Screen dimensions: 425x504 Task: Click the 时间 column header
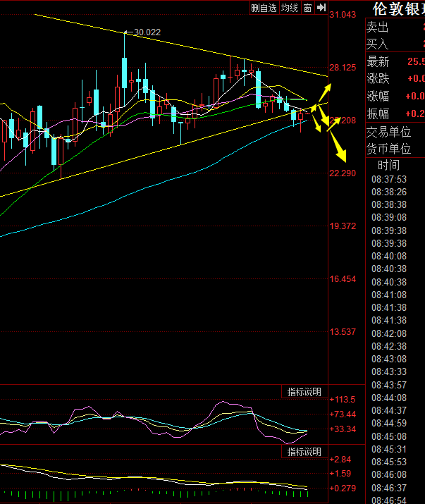(388, 165)
